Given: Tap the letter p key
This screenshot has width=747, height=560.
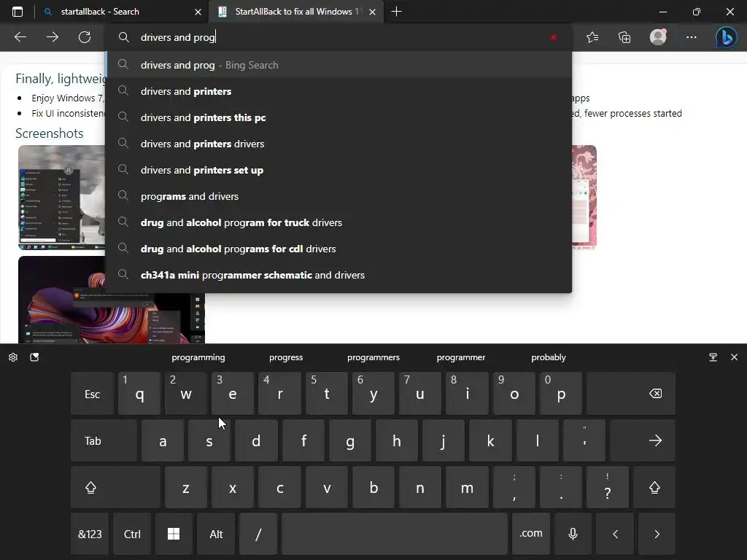Looking at the screenshot, I should (561, 394).
